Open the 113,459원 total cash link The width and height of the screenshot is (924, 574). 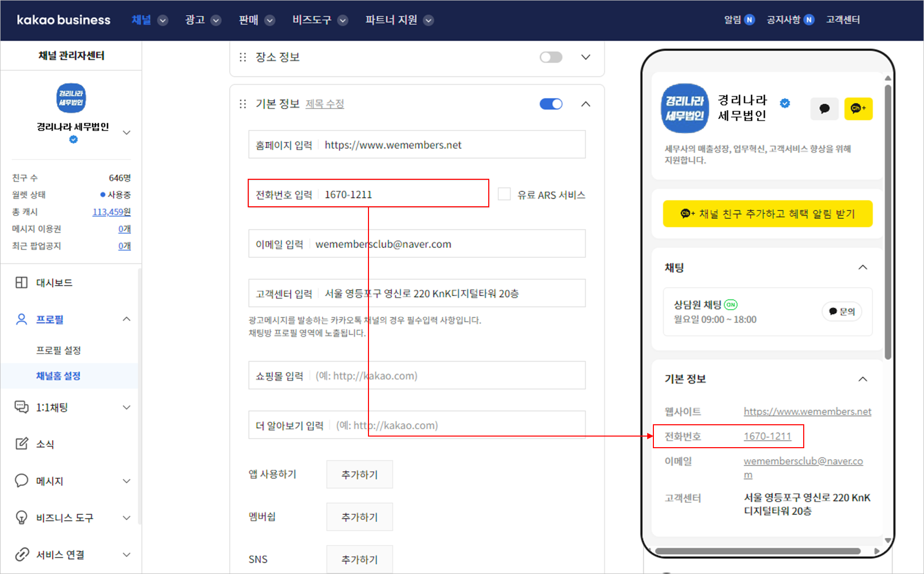pos(112,212)
